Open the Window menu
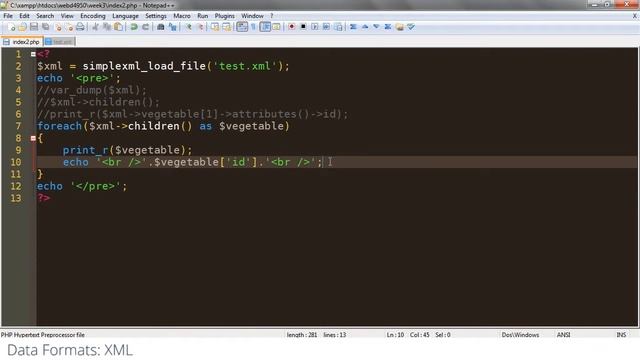 (x=252, y=16)
